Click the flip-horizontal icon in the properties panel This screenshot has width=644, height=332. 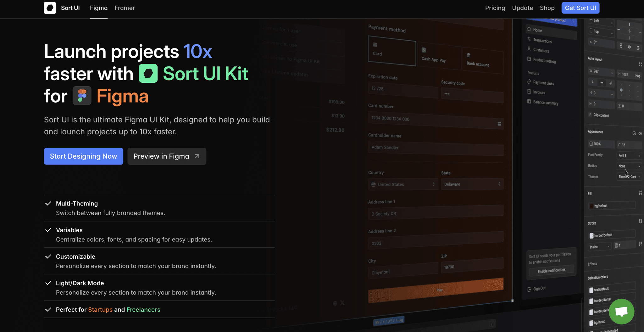630,47
